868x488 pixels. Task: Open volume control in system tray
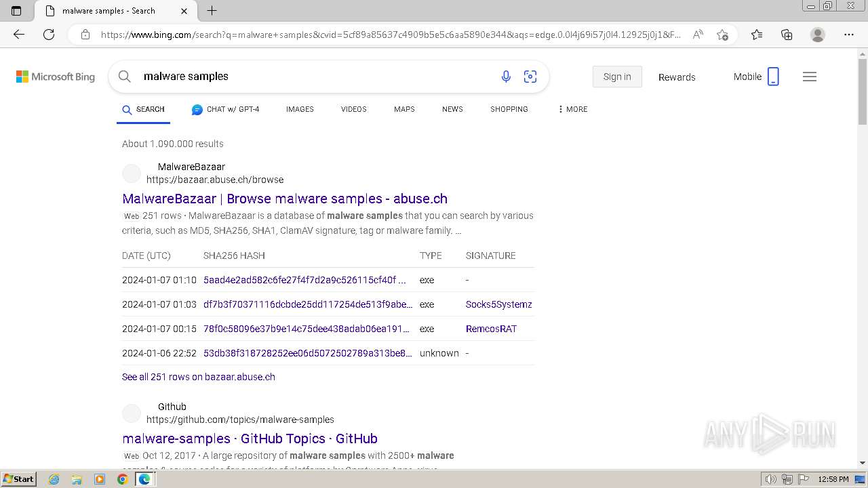[771, 479]
